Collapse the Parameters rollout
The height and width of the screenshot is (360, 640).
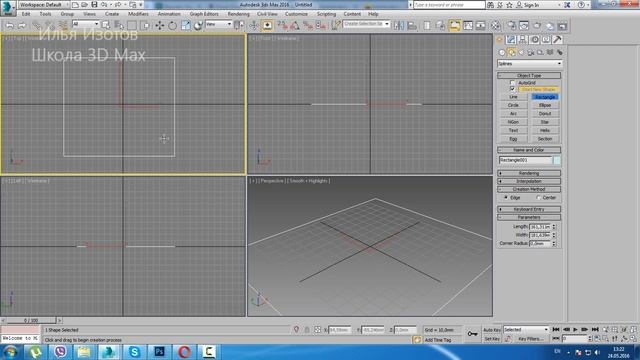529,218
